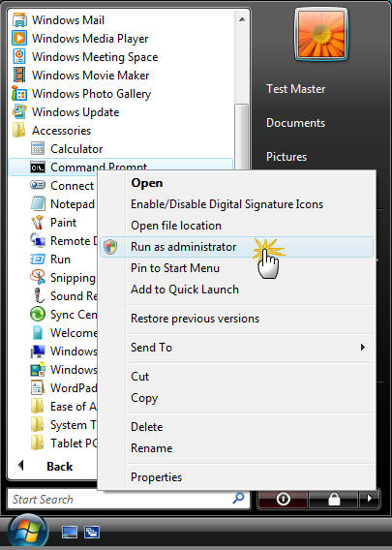Click the Connect to projector icon

tap(38, 185)
